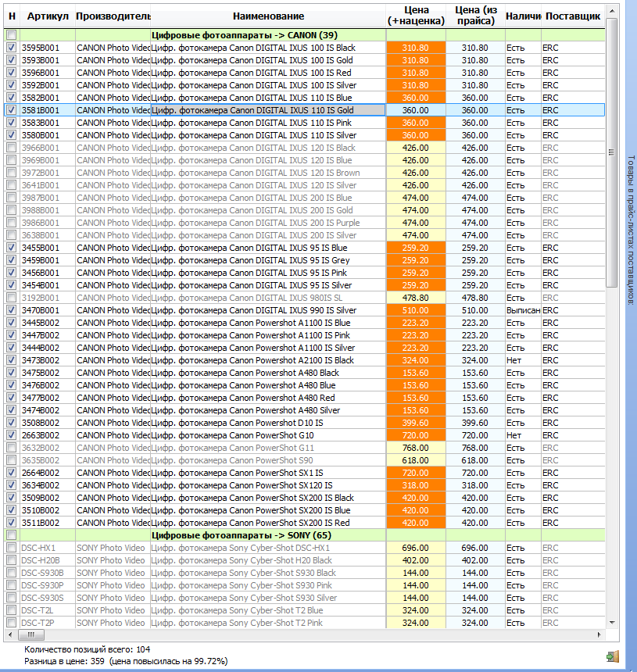Click price-list price 696.00 for DSC-HX1
637x672 pixels.
(476, 548)
